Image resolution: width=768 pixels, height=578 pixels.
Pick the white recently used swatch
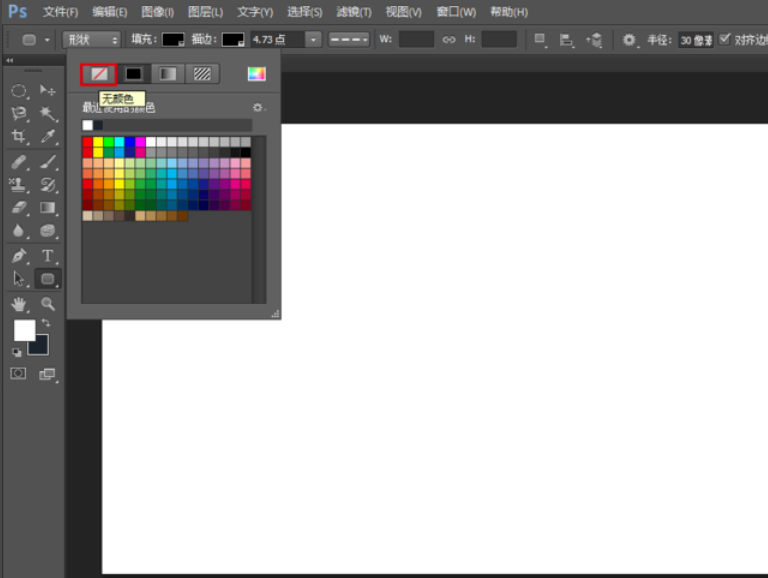[x=88, y=125]
